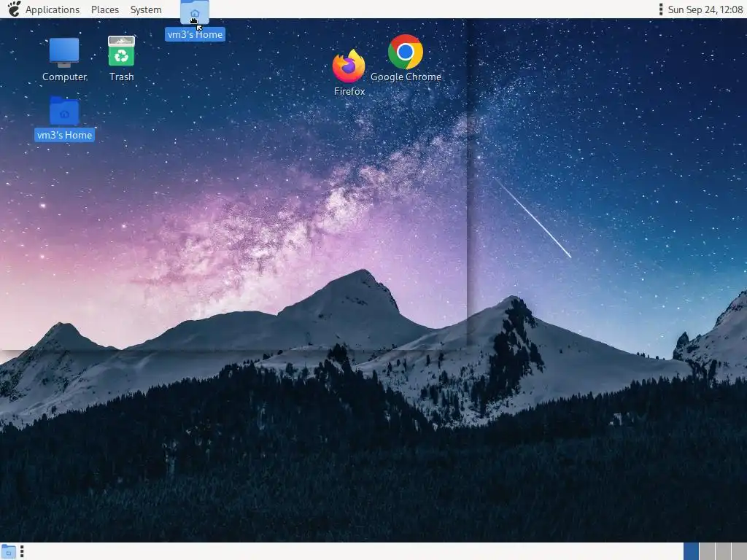Open the Places menu
The height and width of the screenshot is (560, 747).
(x=105, y=9)
